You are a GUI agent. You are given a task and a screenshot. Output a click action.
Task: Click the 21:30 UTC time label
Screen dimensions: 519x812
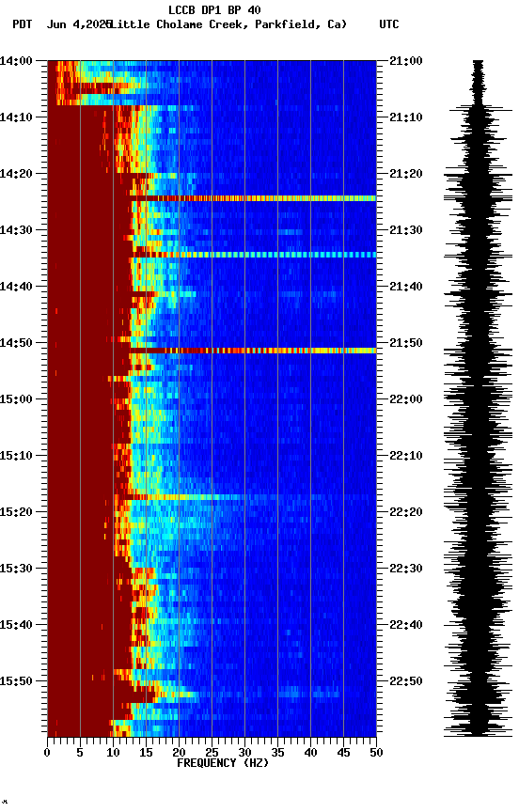406,230
